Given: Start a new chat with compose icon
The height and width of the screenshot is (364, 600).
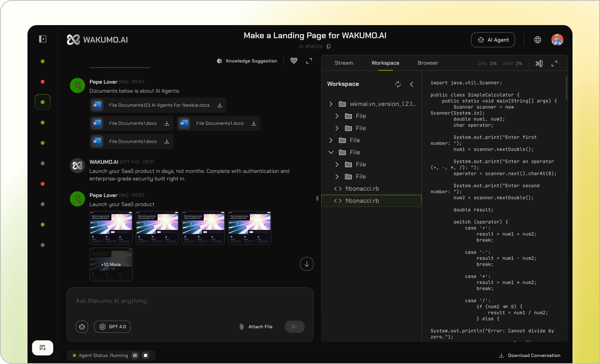Looking at the screenshot, I should pyautogui.click(x=42, y=348).
